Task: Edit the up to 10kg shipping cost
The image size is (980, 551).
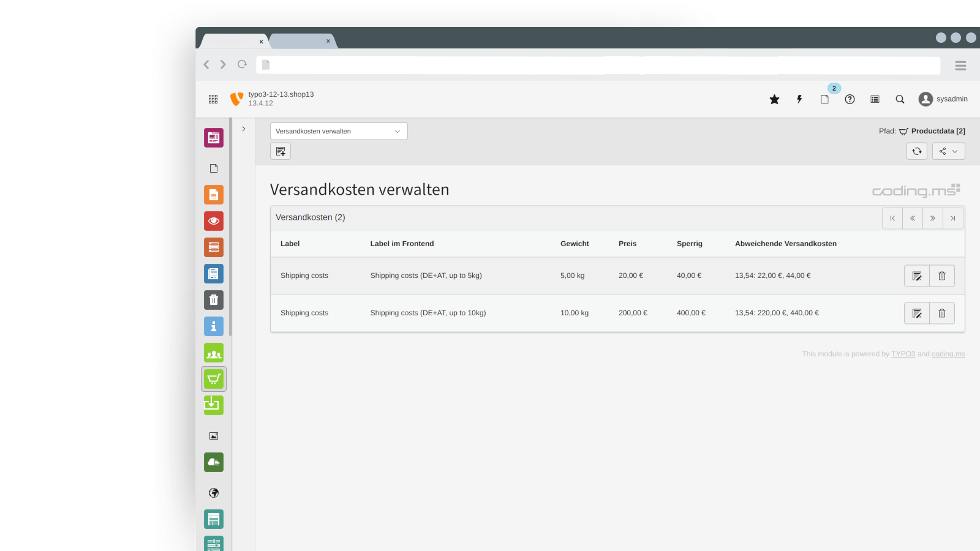Action: coord(917,313)
